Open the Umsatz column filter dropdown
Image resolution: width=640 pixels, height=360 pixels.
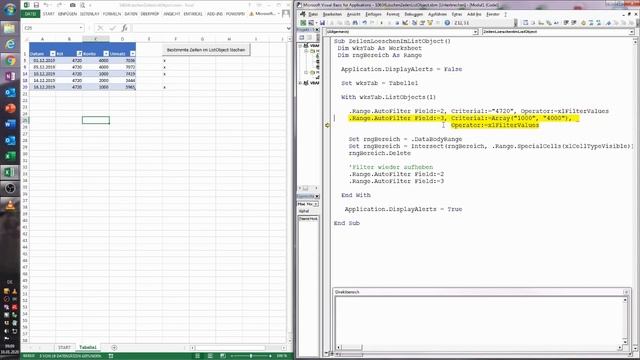[133, 53]
